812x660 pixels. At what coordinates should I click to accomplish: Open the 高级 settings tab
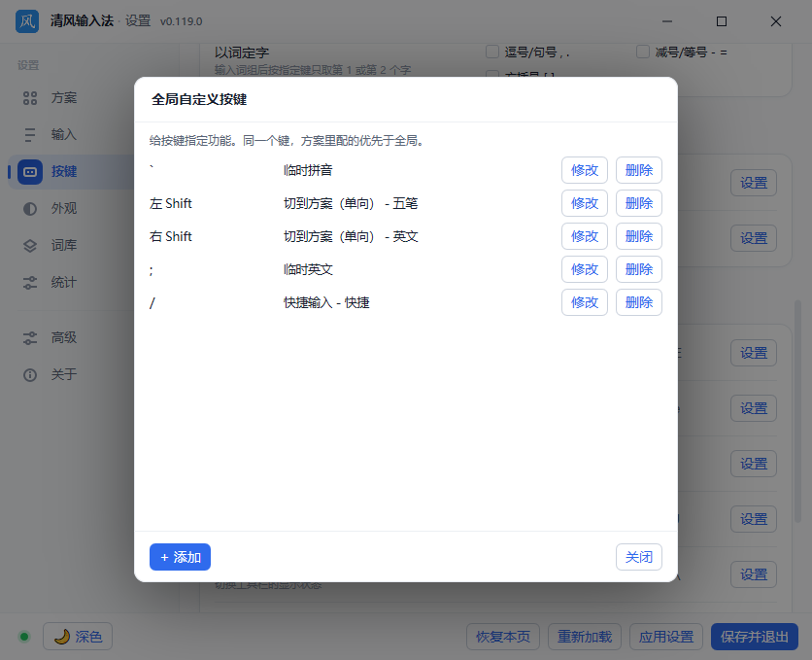coord(64,337)
